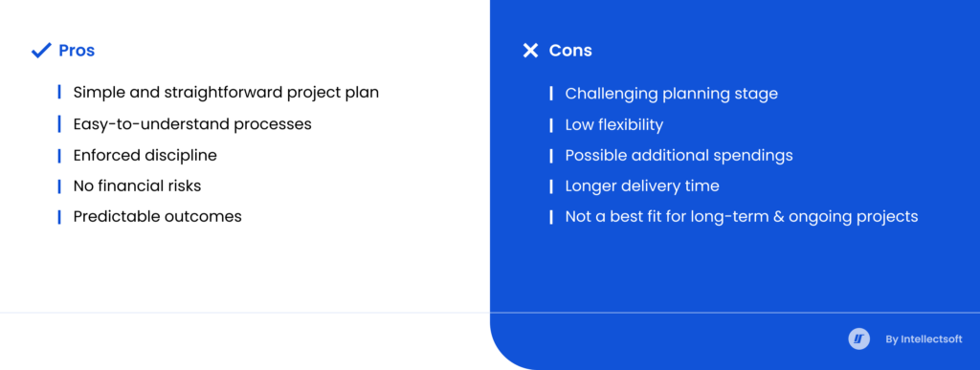Click the blue checkmark icon beside Pros
This screenshot has width=980, height=370.
[40, 51]
